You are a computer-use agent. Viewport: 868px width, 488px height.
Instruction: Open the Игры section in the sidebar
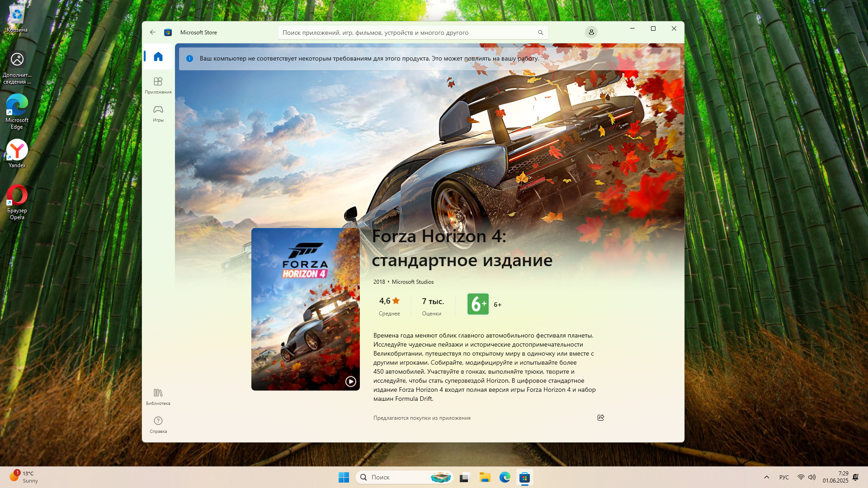click(x=158, y=113)
